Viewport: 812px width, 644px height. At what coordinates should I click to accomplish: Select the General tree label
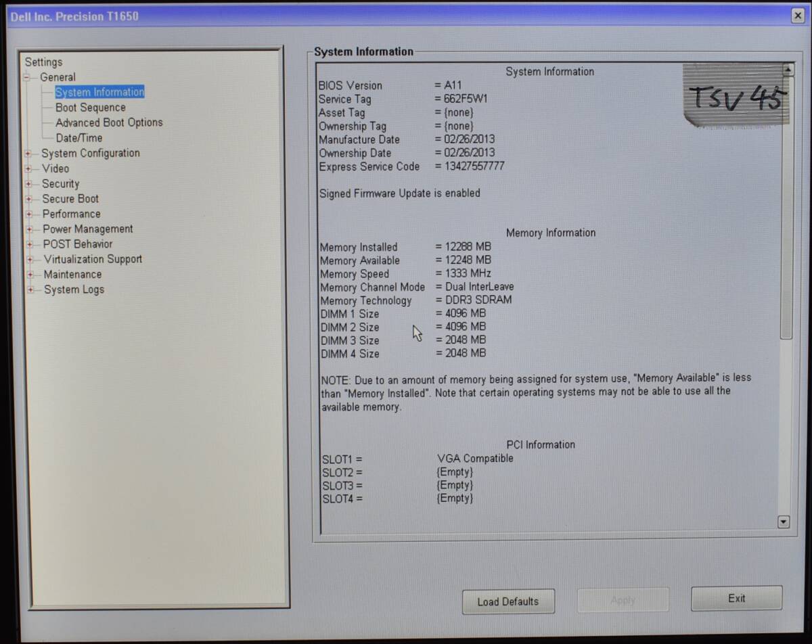point(58,77)
